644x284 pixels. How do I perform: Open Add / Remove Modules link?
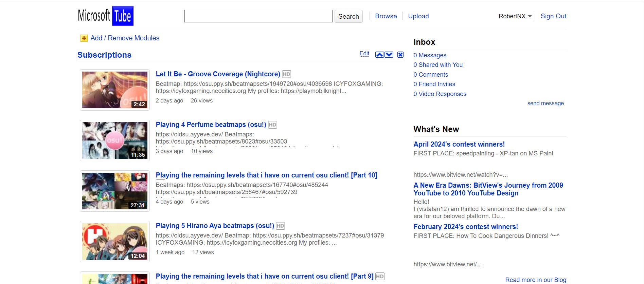(125, 38)
